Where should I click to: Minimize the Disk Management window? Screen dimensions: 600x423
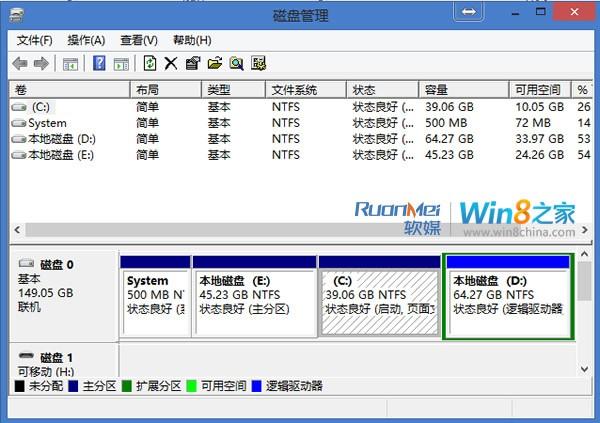pos(515,13)
